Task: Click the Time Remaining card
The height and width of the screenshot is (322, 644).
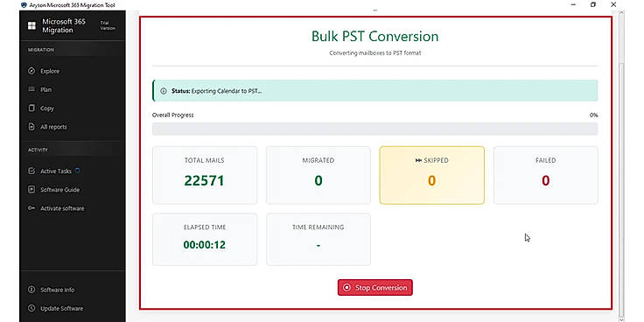Action: click(318, 239)
